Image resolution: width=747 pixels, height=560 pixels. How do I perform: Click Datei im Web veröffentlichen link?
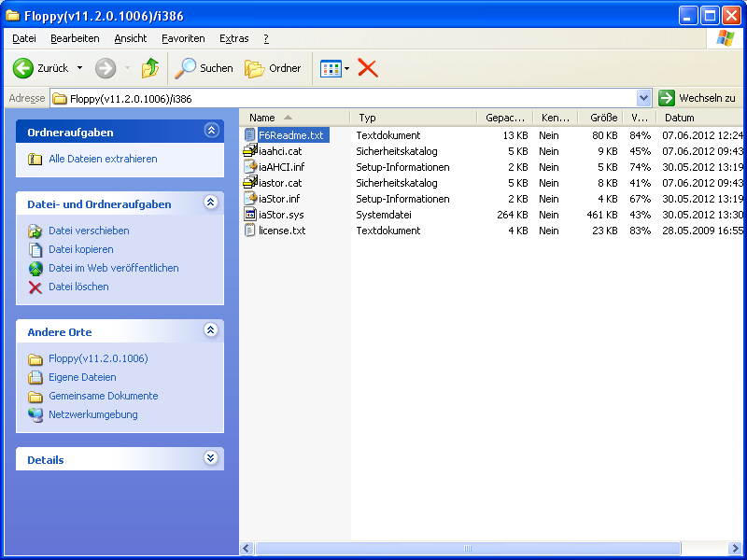(114, 268)
